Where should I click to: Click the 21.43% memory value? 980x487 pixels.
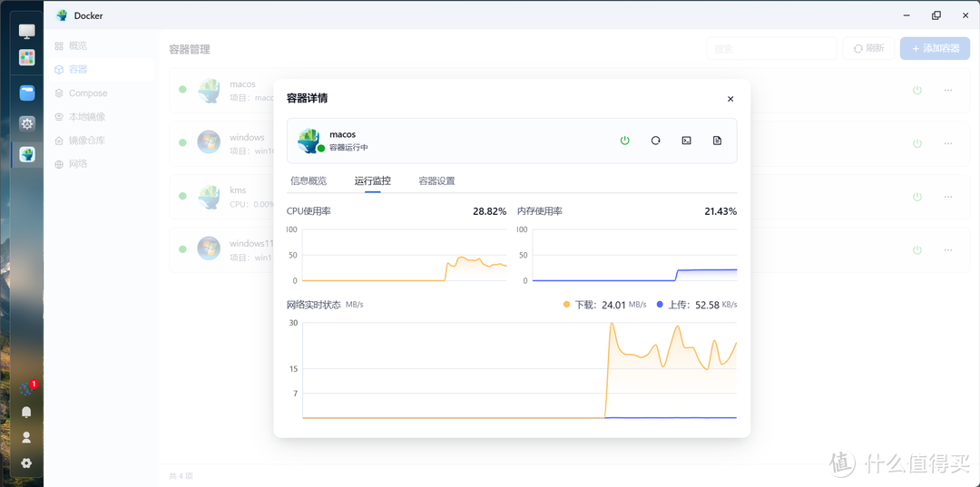click(x=720, y=211)
